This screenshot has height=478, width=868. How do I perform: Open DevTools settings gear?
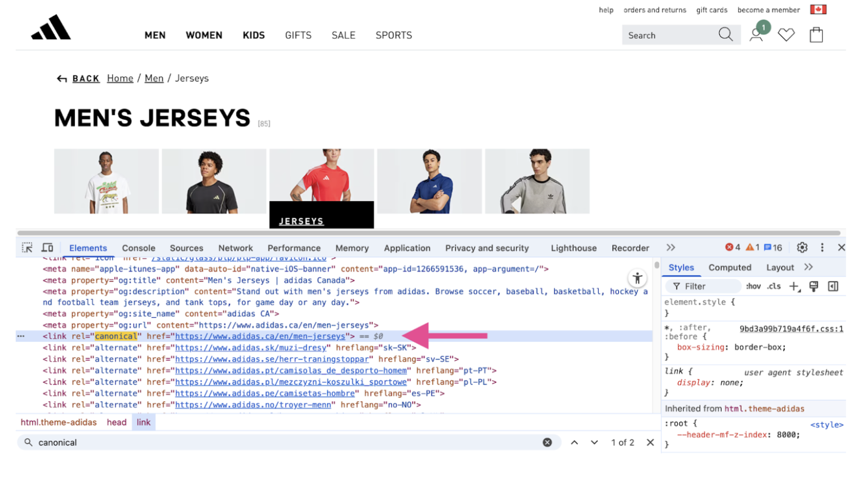pos(802,248)
